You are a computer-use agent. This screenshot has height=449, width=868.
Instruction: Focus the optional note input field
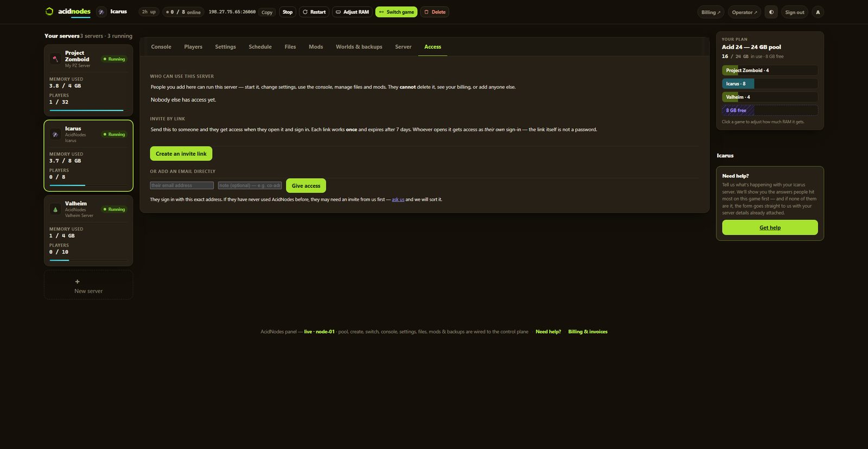coord(250,186)
